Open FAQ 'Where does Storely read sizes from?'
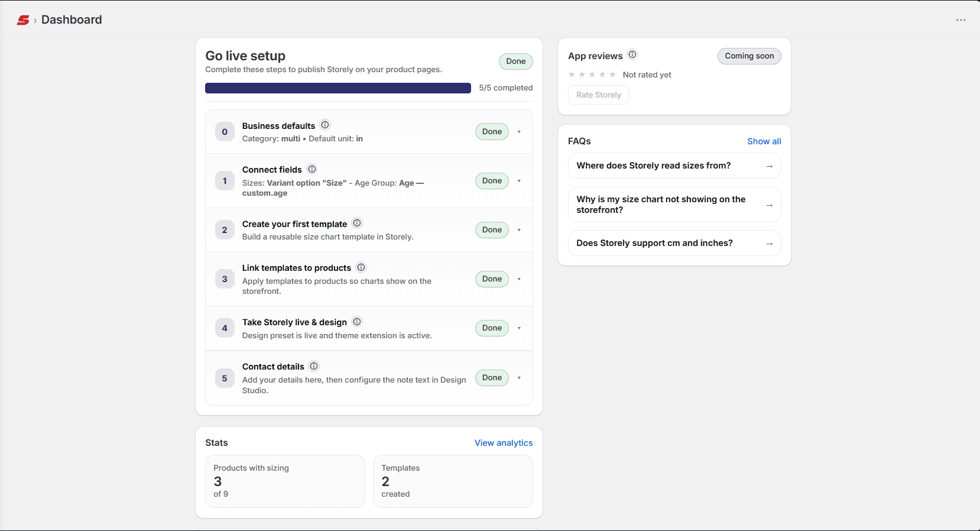 674,166
